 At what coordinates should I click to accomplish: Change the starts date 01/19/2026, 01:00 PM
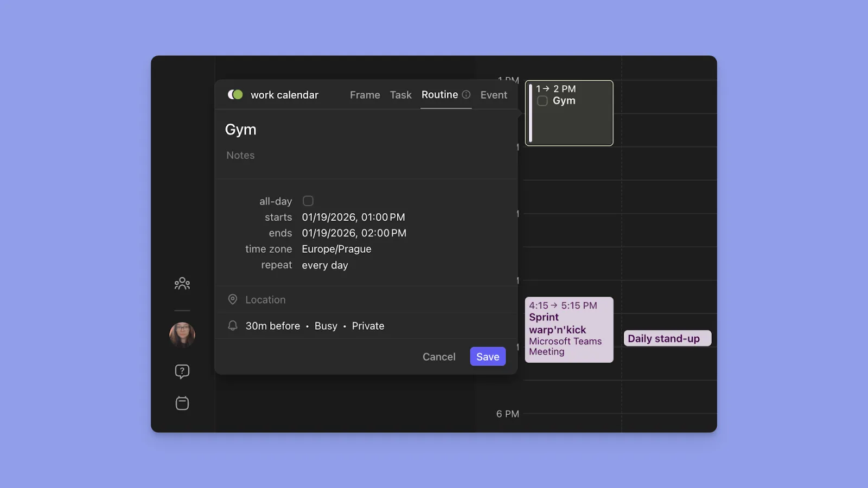tap(353, 217)
